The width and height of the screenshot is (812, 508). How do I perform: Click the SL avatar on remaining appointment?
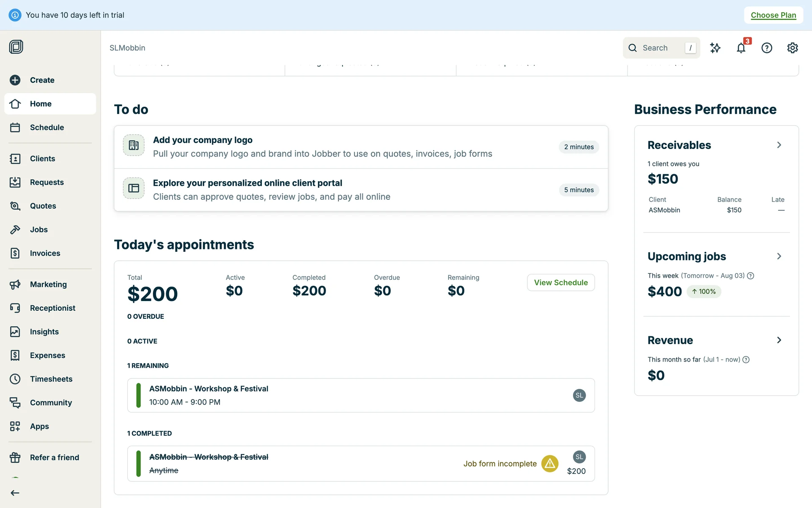click(x=579, y=395)
